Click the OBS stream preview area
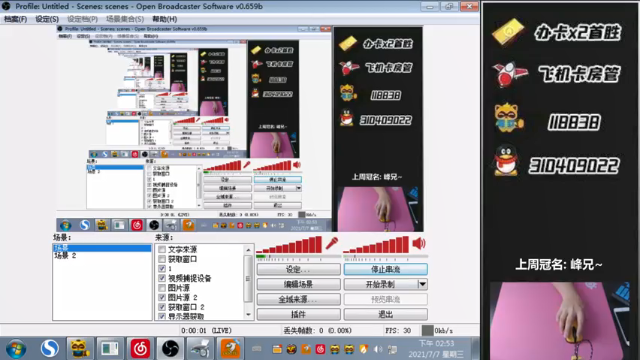 point(240,129)
